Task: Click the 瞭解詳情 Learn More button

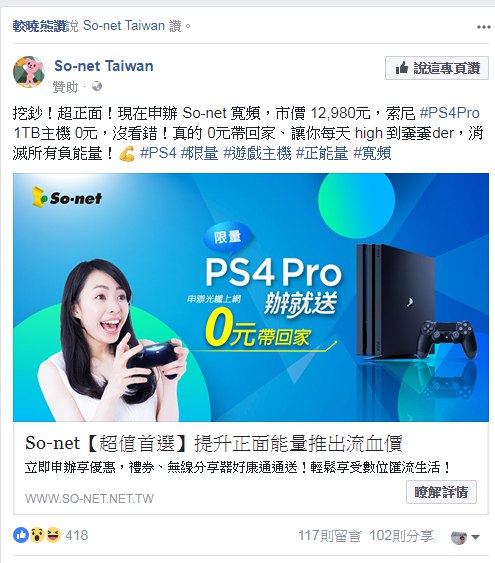Action: (x=441, y=492)
